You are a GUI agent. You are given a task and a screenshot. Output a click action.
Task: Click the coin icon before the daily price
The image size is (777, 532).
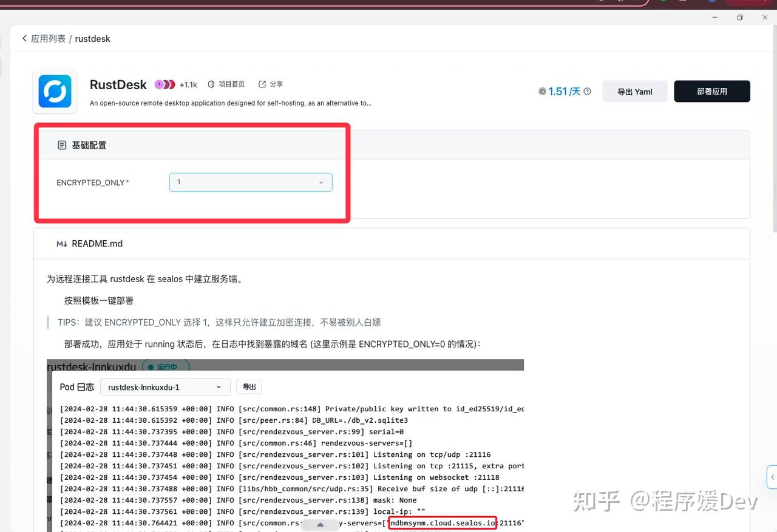click(542, 91)
